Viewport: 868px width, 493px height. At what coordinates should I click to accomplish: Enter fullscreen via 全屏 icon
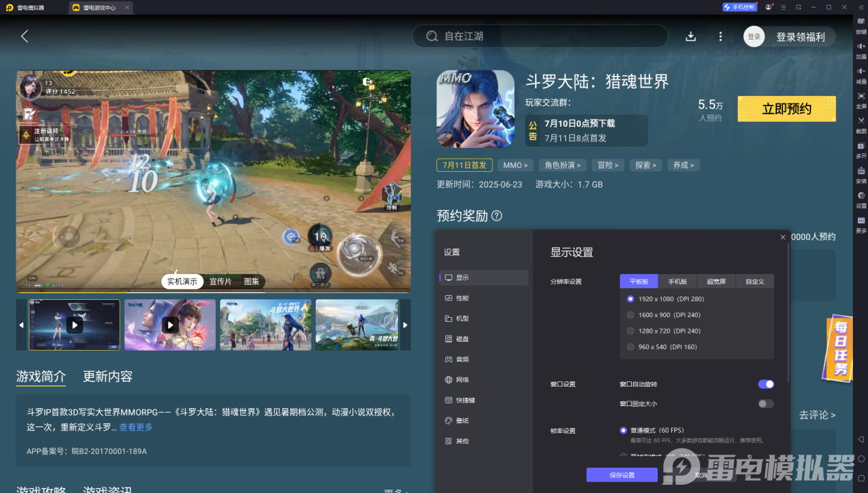861,100
